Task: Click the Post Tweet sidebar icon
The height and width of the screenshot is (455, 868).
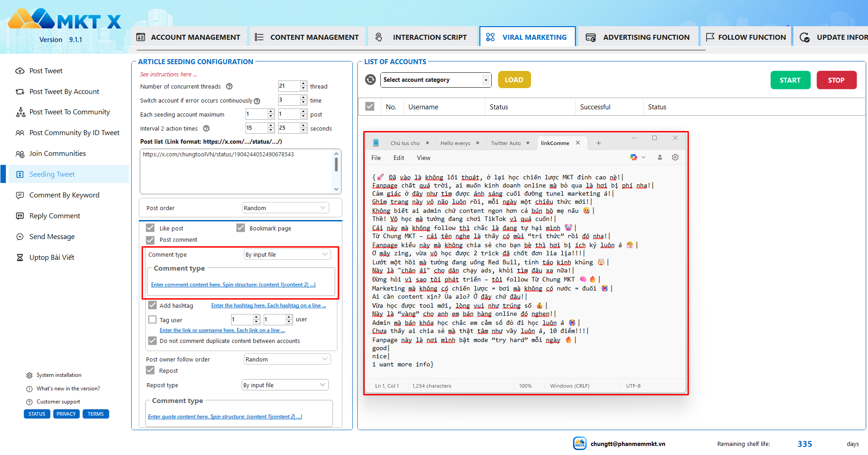Action: (20, 71)
